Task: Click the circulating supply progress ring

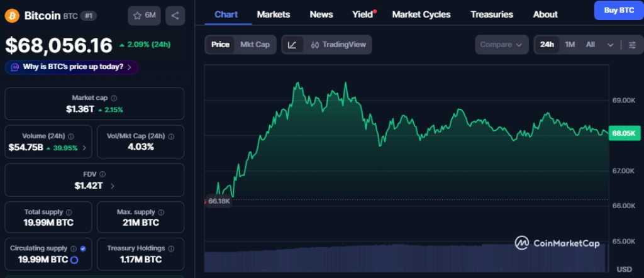Action: pos(74,260)
